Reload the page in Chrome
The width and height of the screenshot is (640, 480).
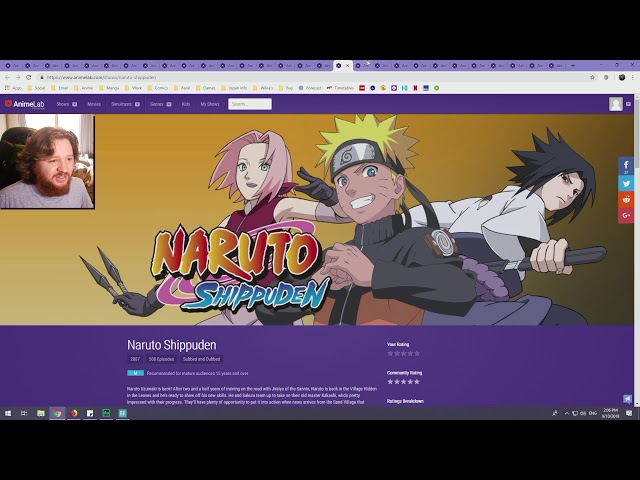coord(29,77)
